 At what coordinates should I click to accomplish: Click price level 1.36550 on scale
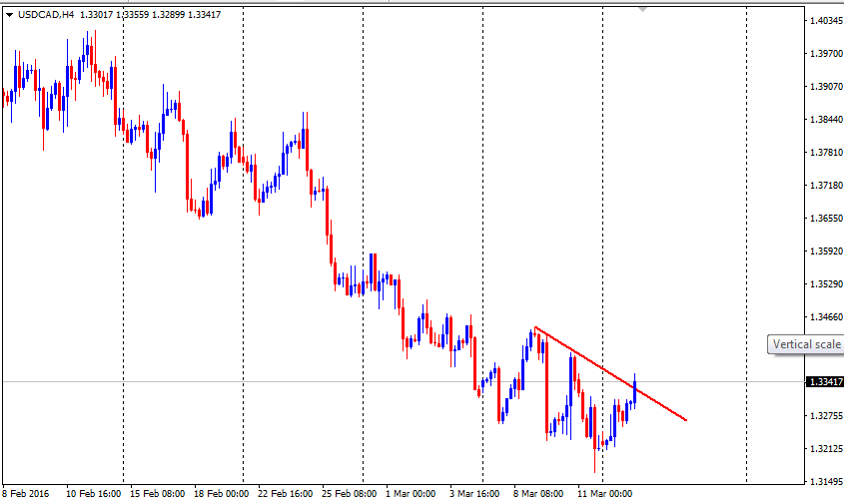[x=826, y=218]
